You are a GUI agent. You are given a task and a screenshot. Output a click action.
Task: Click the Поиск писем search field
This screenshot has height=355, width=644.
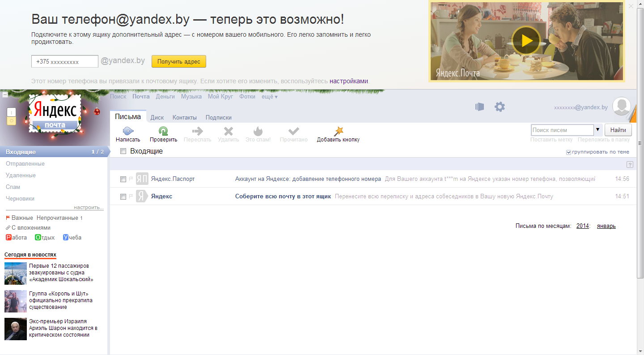tap(562, 130)
